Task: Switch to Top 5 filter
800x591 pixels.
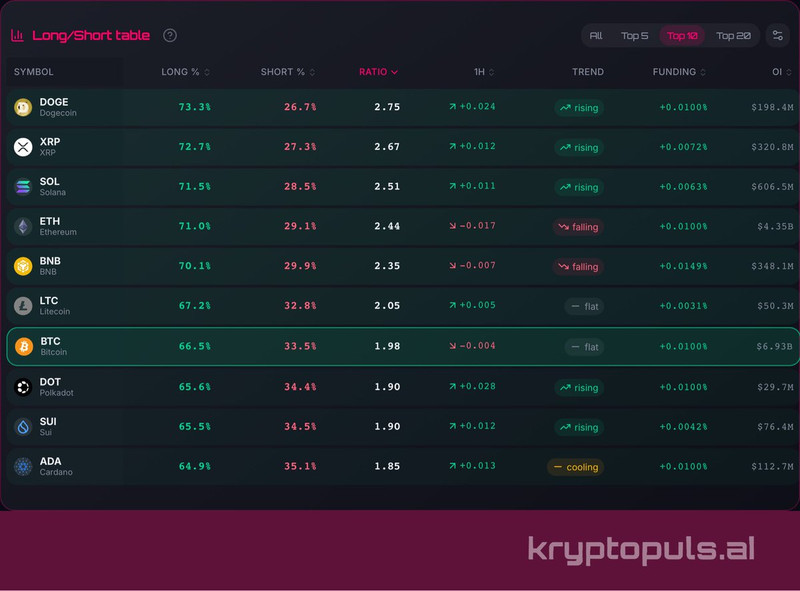Action: pyautogui.click(x=634, y=36)
